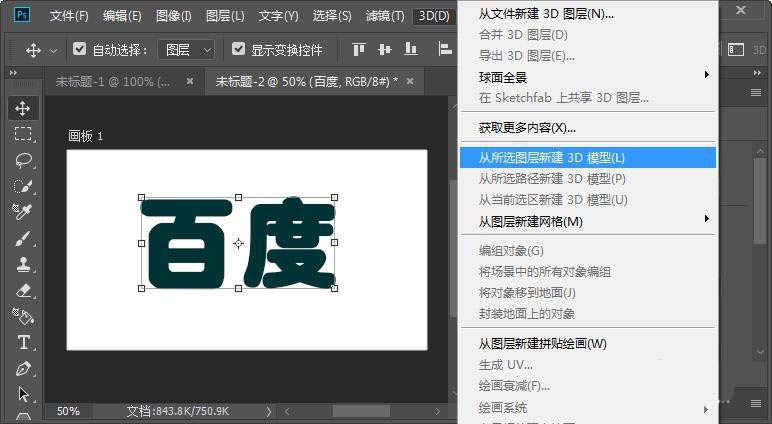
Task: Select the Rectangular Marquee tool
Action: (x=23, y=134)
